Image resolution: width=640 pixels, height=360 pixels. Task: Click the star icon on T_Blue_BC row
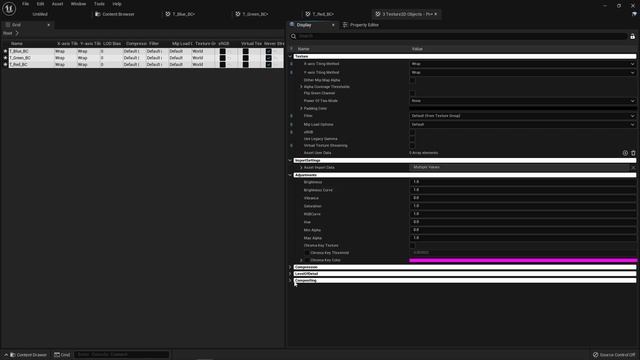point(5,51)
